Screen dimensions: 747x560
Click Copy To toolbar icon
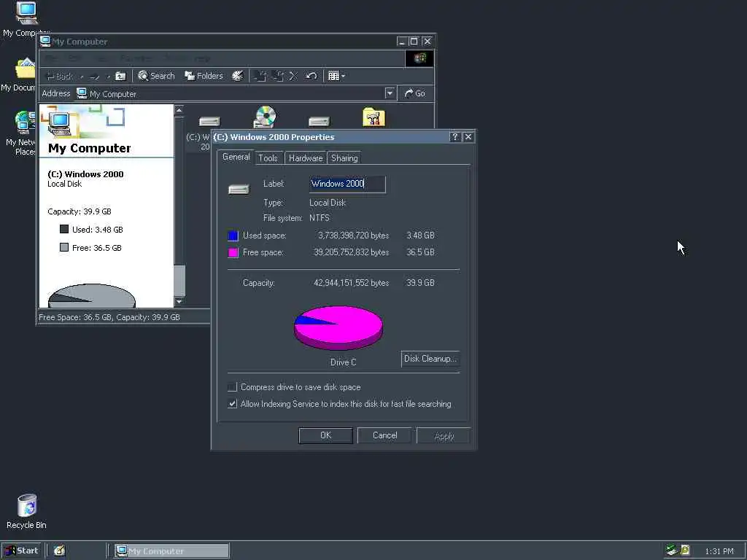[278, 76]
